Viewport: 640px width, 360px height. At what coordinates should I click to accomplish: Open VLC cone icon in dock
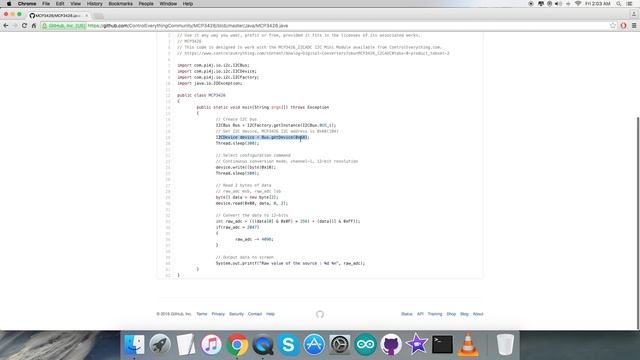click(x=468, y=344)
